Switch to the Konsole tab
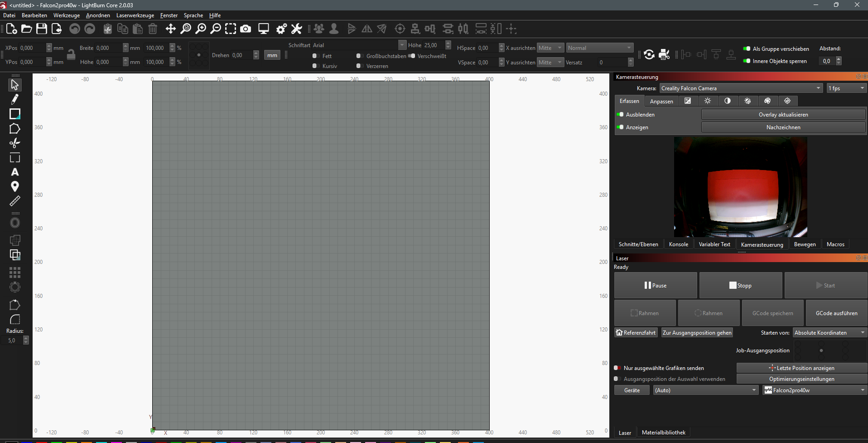 pyautogui.click(x=678, y=244)
